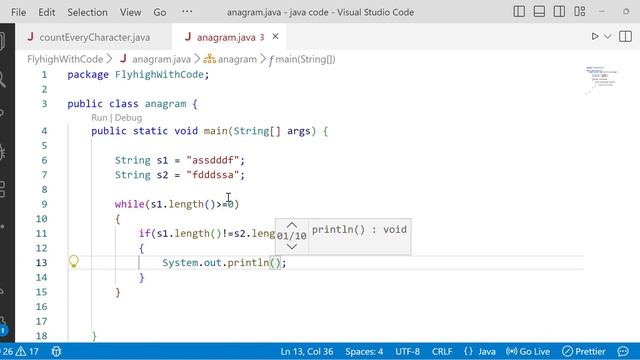Viewport: 640px width, 360px height.
Task: Switch to the countEveryCharacter.java tab
Action: [95, 37]
